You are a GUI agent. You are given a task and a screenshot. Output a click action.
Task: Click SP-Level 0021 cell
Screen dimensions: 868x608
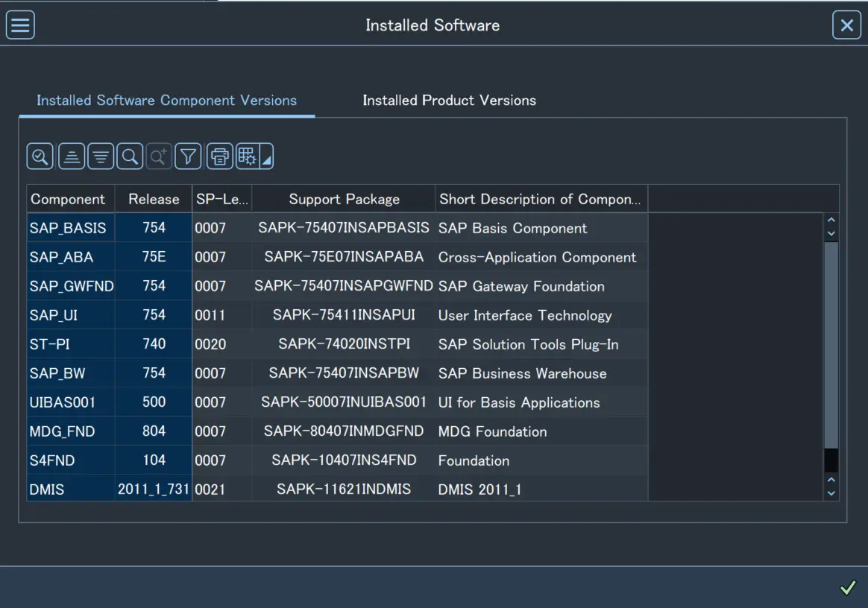coord(221,490)
